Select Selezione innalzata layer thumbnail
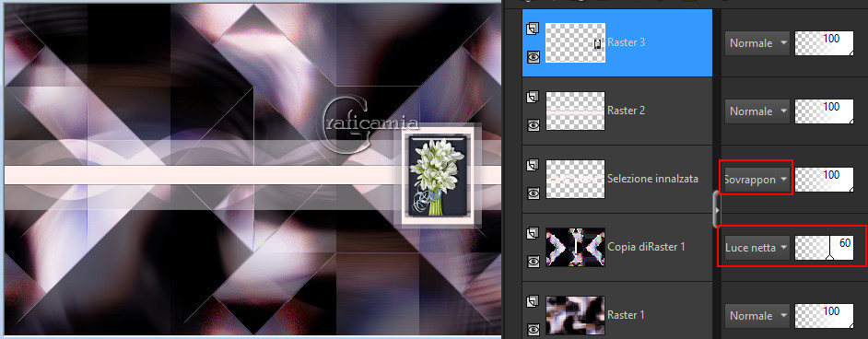The image size is (868, 339). (x=575, y=179)
